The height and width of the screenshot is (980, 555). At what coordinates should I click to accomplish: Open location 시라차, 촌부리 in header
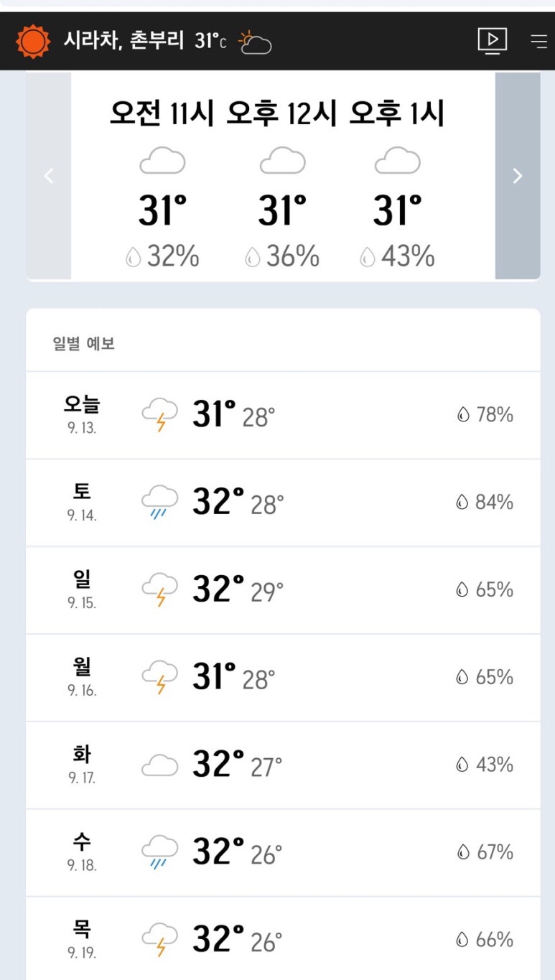[x=124, y=40]
